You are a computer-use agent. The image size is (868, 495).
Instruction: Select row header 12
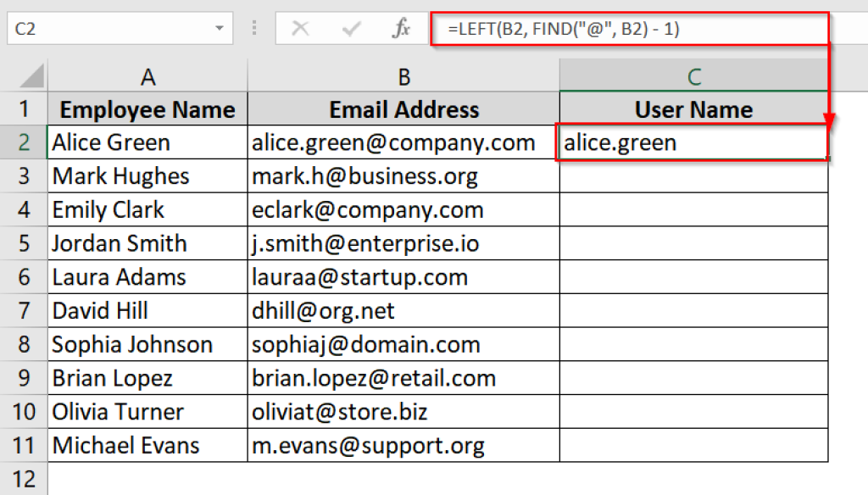24,476
